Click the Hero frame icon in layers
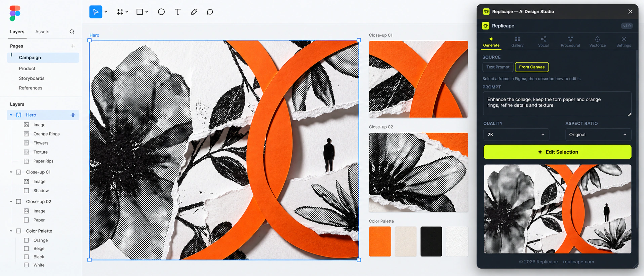Viewport: 644px width, 276px height. [19, 115]
